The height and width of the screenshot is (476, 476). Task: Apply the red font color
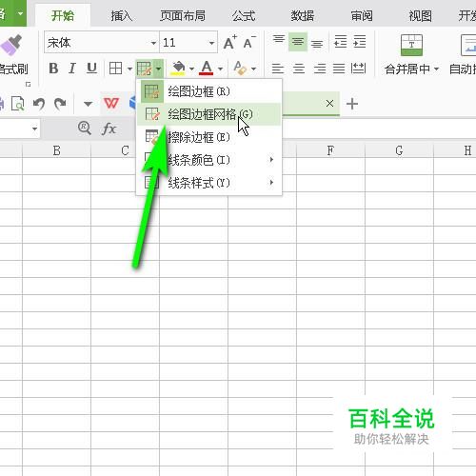(x=207, y=68)
